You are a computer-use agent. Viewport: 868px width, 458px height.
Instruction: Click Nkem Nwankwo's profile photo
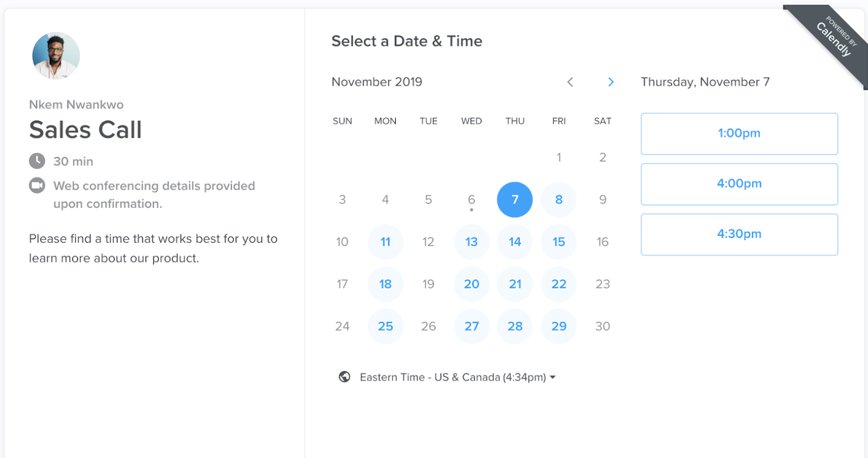56,55
